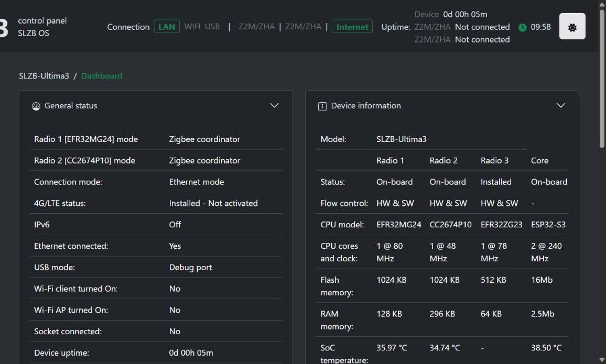Click the 35.97 °C temperature cell
This screenshot has width=606, height=364.
pos(392,348)
